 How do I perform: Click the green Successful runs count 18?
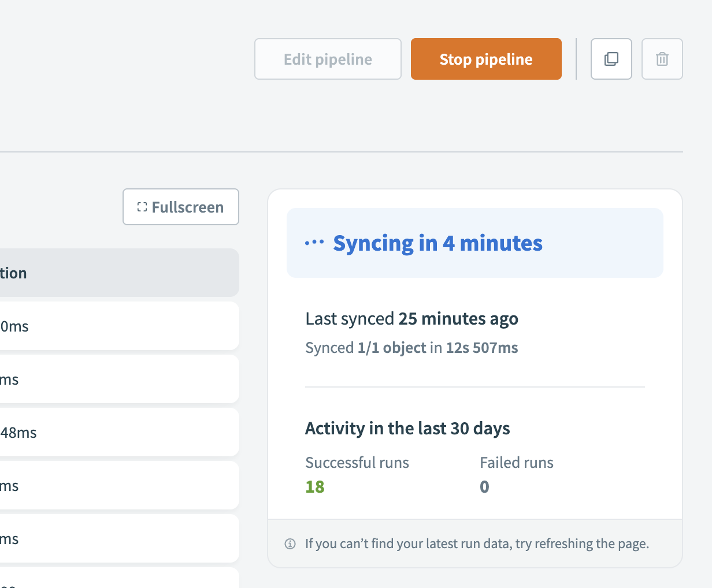point(315,486)
